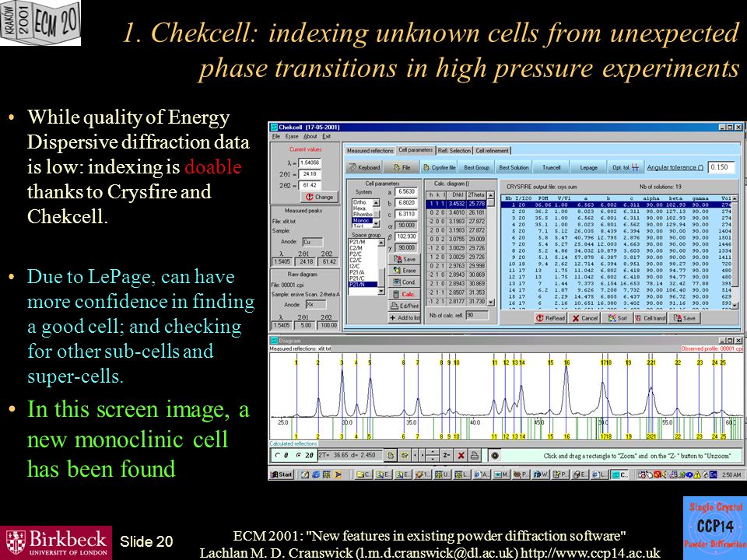Click the Chekcell taskbar button
This screenshot has height=560, width=747.
[620, 474]
